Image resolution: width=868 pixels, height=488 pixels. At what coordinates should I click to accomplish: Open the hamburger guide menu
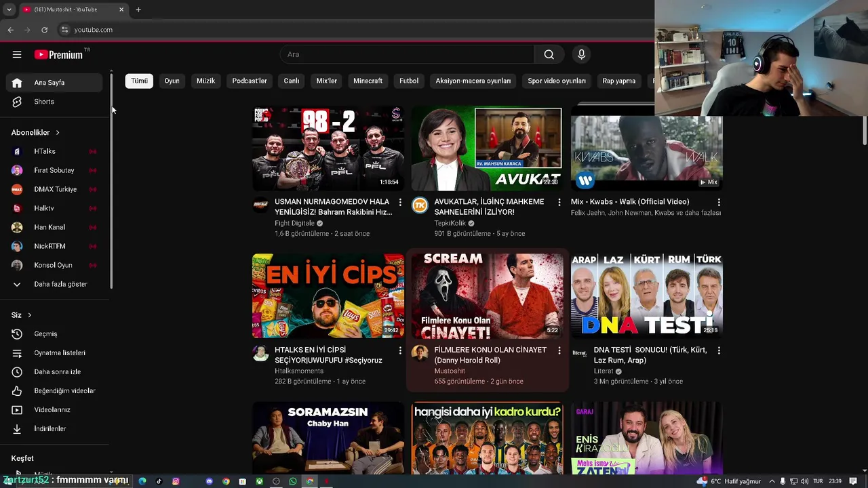[x=17, y=54]
